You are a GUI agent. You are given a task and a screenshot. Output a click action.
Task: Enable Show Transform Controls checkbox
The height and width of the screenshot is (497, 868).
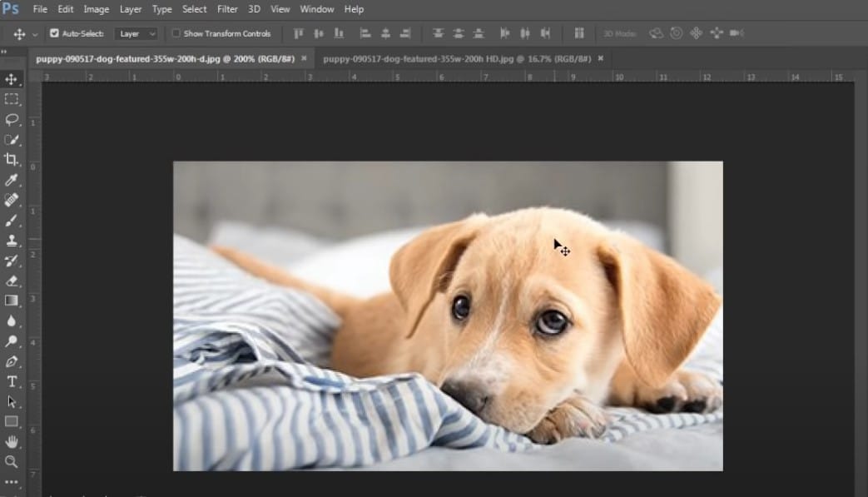coord(176,33)
